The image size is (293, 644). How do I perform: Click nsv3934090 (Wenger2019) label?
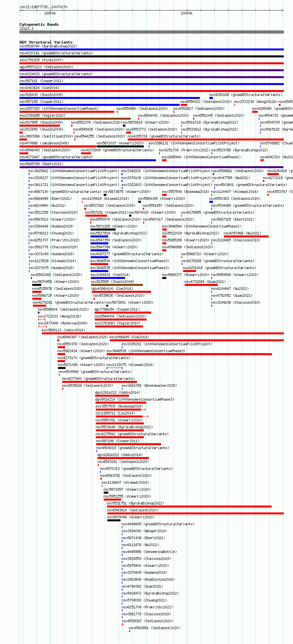tap(144, 531)
